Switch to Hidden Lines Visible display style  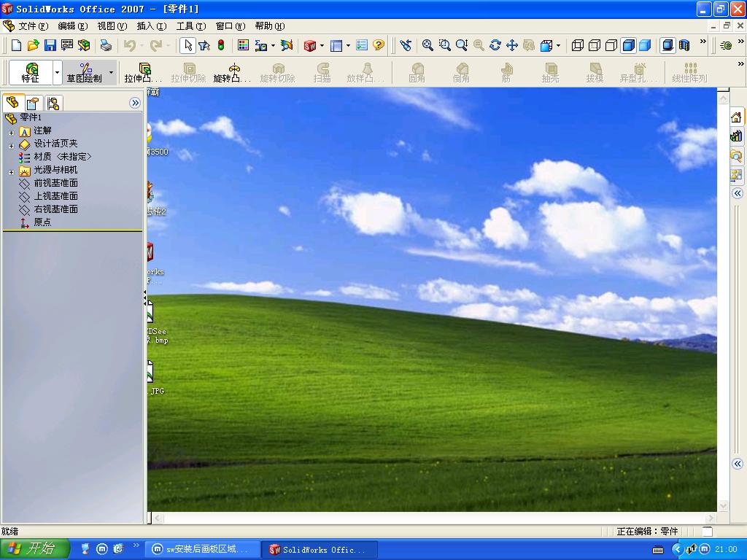point(595,45)
